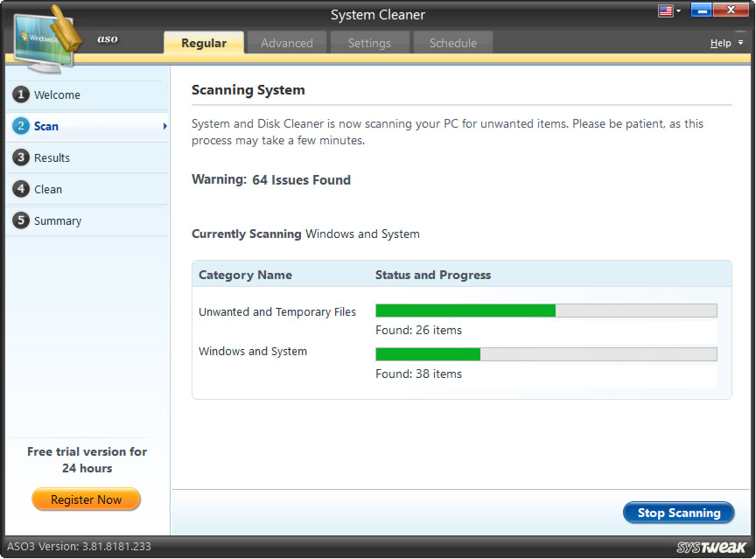Click the aso text logo in header
Image resolution: width=756 pixels, height=559 pixels.
tap(108, 38)
